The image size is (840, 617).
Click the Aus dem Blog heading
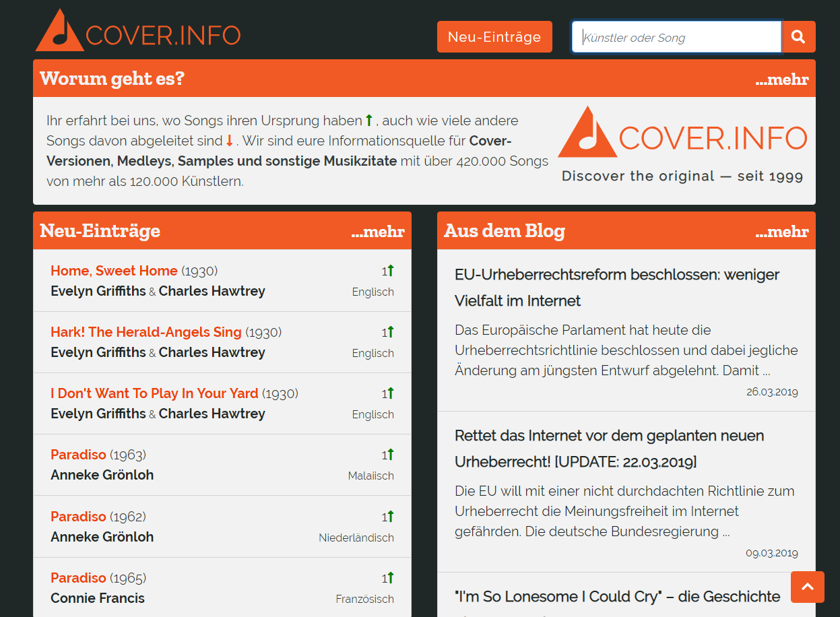(505, 231)
